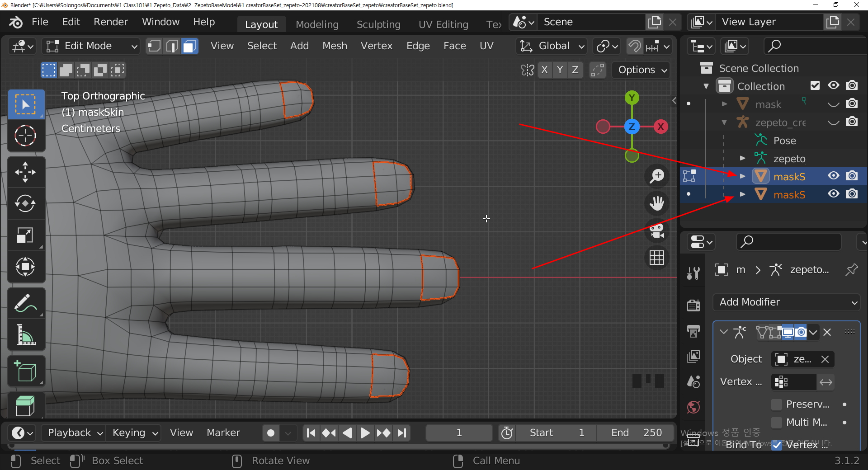The width and height of the screenshot is (868, 470).
Task: Select the Add Cube tool
Action: click(26, 371)
